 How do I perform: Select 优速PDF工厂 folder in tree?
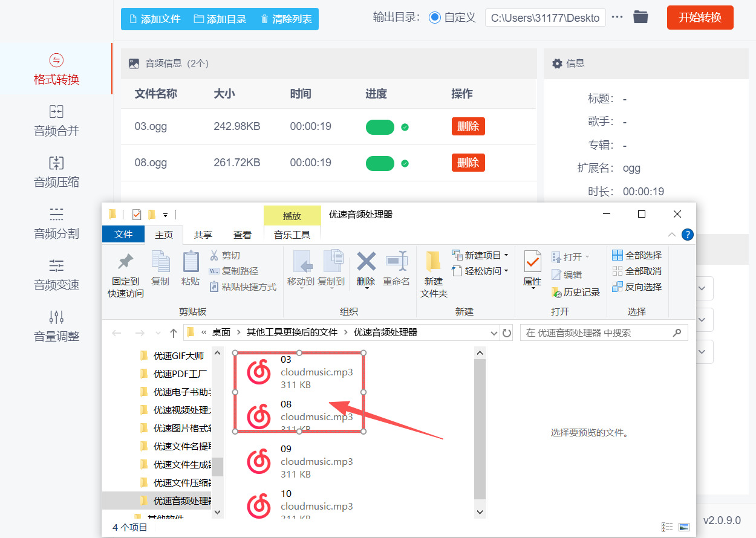click(174, 374)
